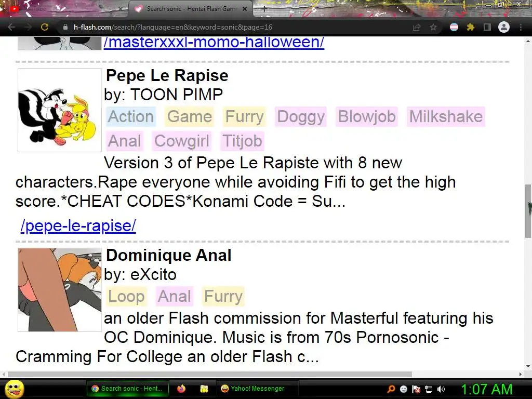Open the volume speaker tray icon
Screen dimensions: 532x399
pos(441,389)
